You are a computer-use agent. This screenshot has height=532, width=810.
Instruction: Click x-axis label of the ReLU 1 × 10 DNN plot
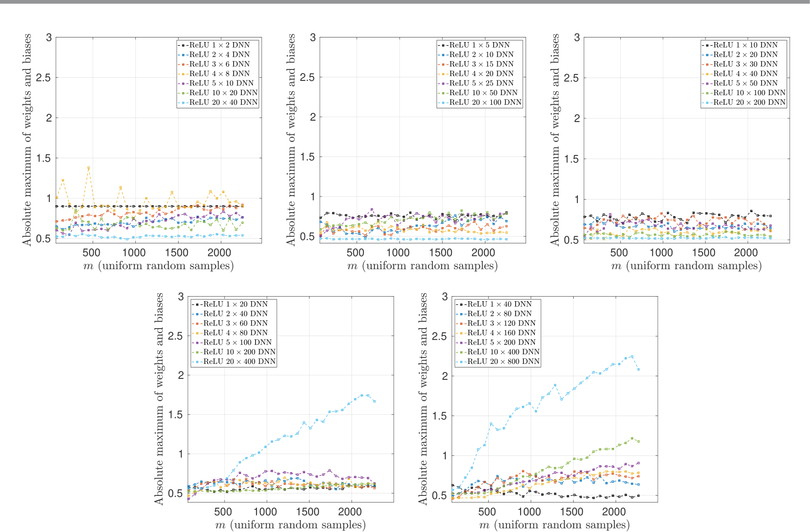point(687,266)
